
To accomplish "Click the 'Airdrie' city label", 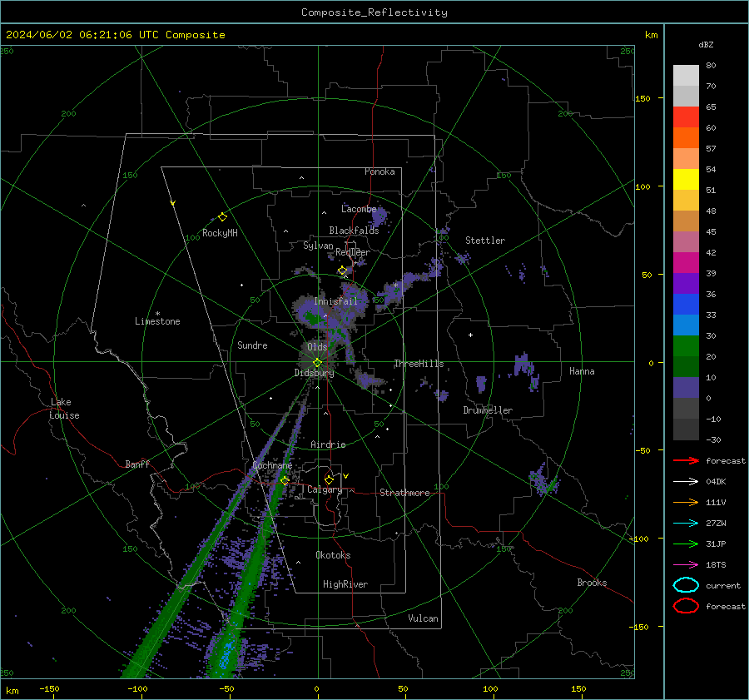I will pos(328,444).
